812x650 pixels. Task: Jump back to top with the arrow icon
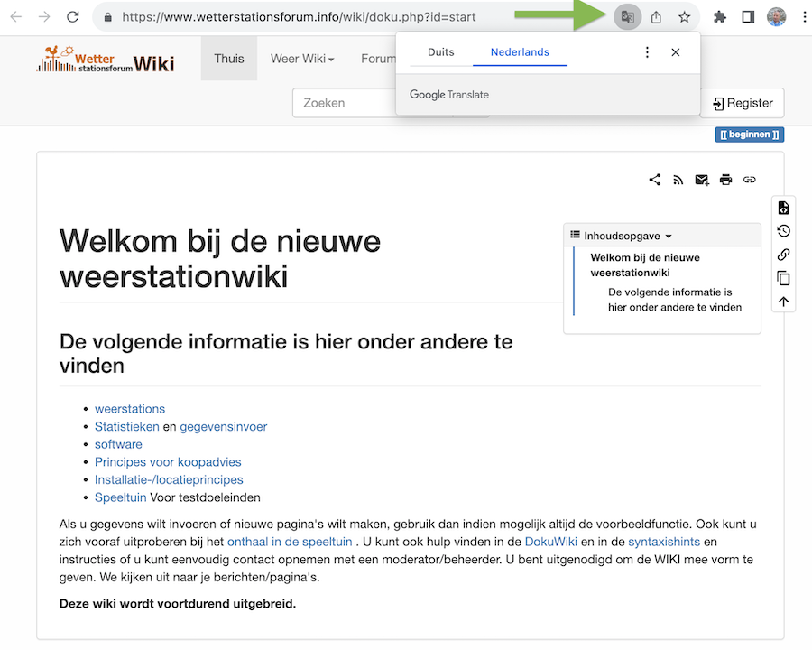pos(783,301)
